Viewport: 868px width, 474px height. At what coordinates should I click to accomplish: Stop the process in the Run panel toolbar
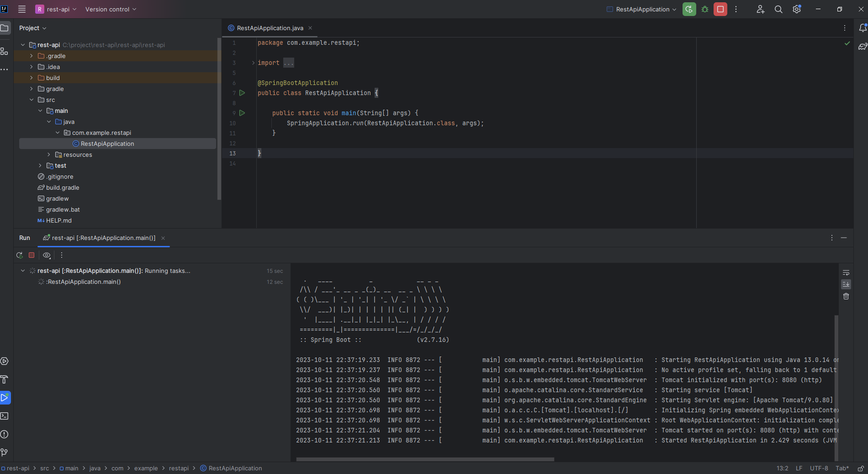32,255
